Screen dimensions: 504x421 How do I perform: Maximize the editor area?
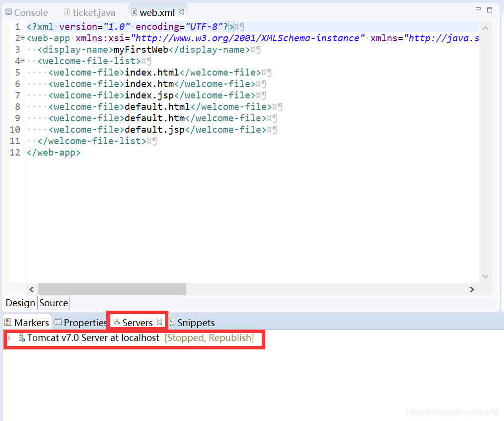click(x=490, y=10)
